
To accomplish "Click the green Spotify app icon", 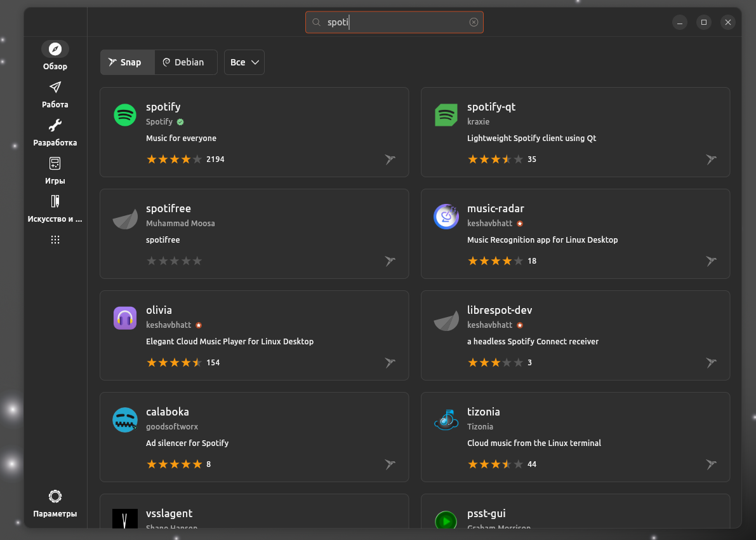I will pyautogui.click(x=125, y=115).
